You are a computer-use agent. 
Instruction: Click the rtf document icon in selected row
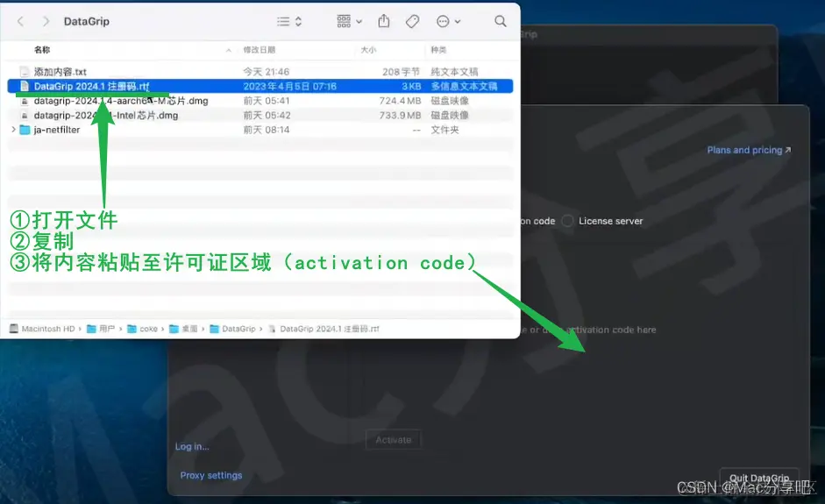(x=25, y=86)
